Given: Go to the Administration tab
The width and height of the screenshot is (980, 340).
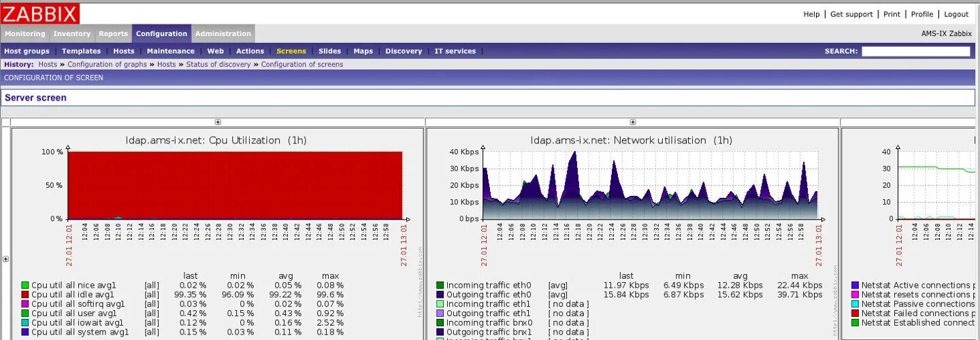Looking at the screenshot, I should coord(223,33).
